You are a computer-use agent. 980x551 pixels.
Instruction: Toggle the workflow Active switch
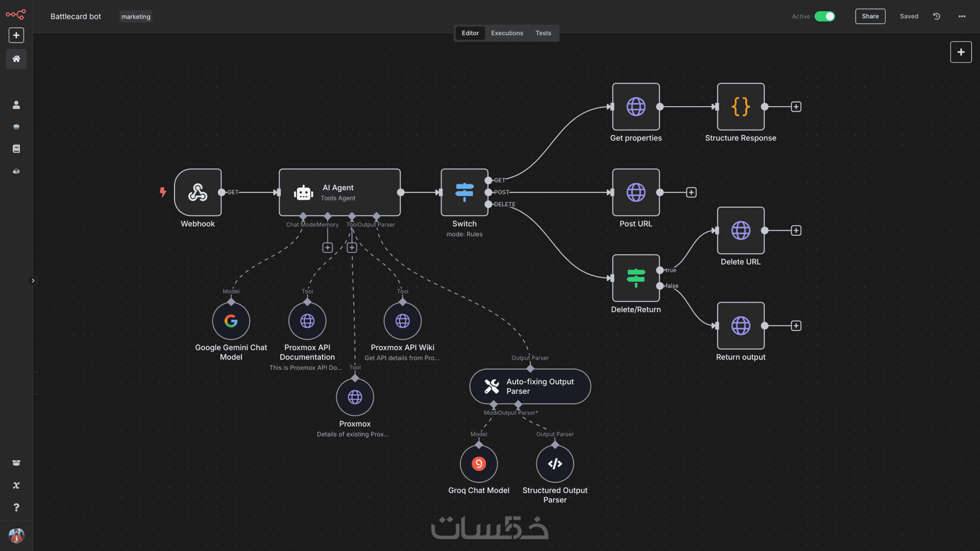(x=824, y=16)
